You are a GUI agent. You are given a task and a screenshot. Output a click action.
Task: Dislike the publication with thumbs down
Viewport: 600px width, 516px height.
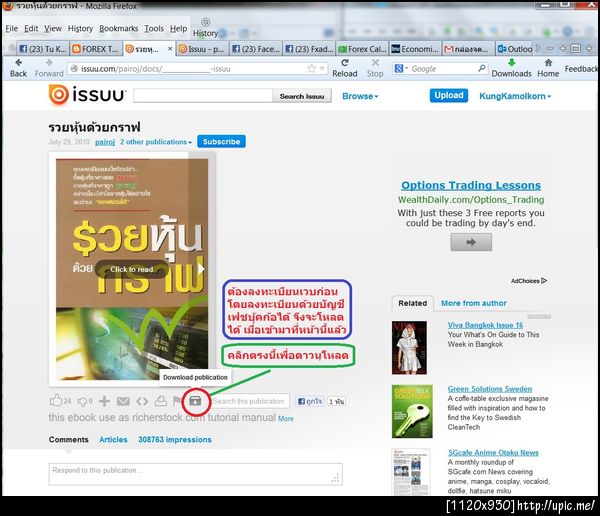[82, 402]
